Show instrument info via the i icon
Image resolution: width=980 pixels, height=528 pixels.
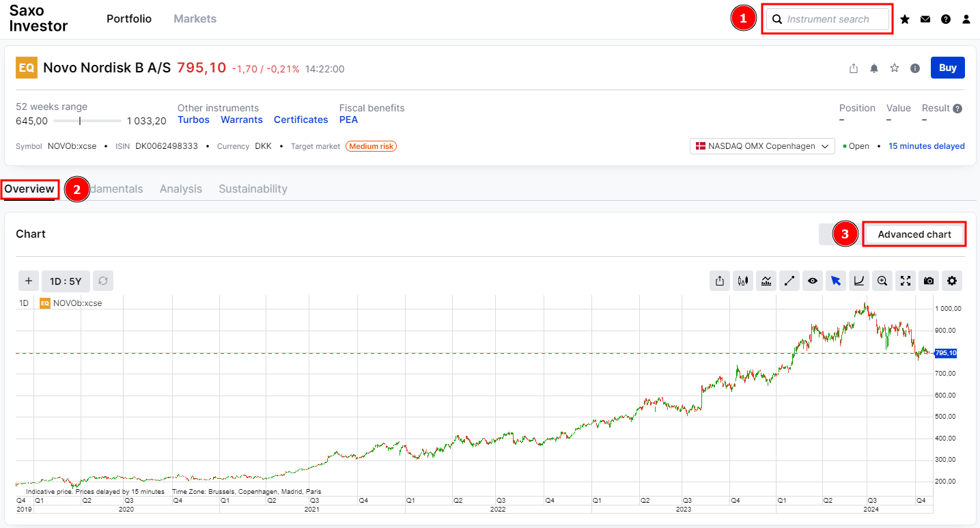pos(915,68)
